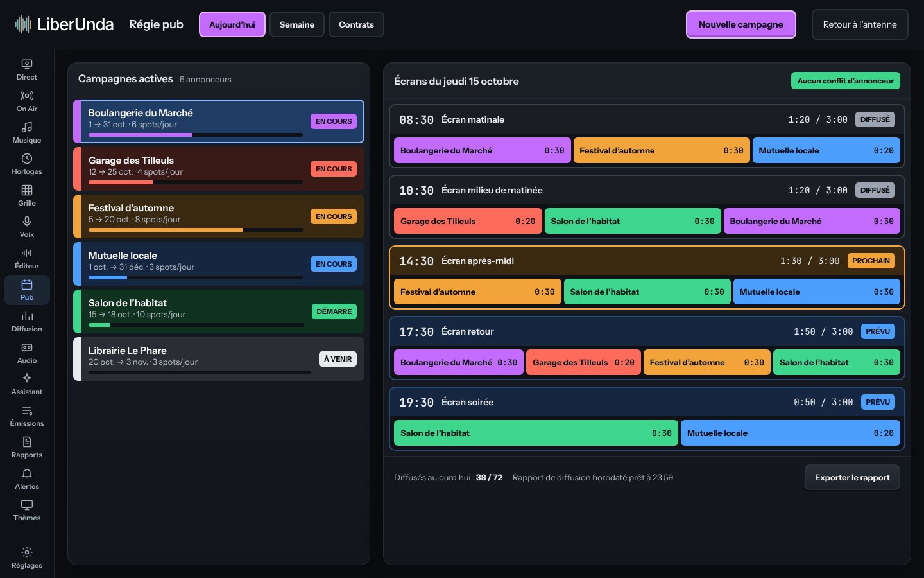The height and width of the screenshot is (578, 924).
Task: Click Boulangerie du Marché spot in Écran retour
Action: point(459,362)
